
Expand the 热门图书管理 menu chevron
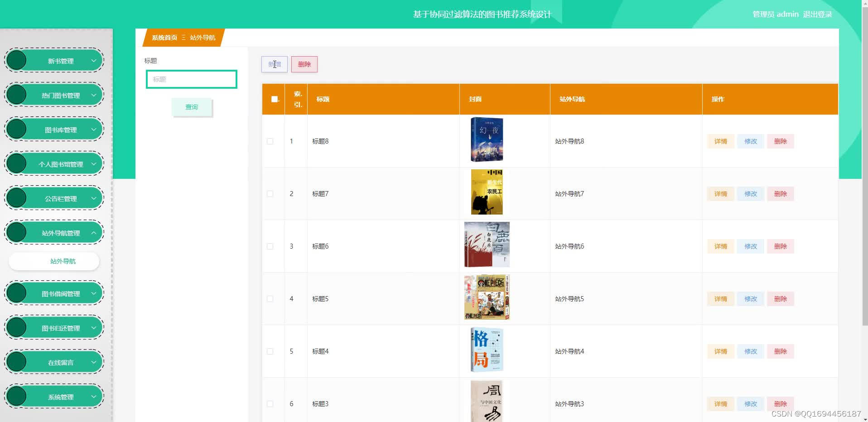pos(94,95)
